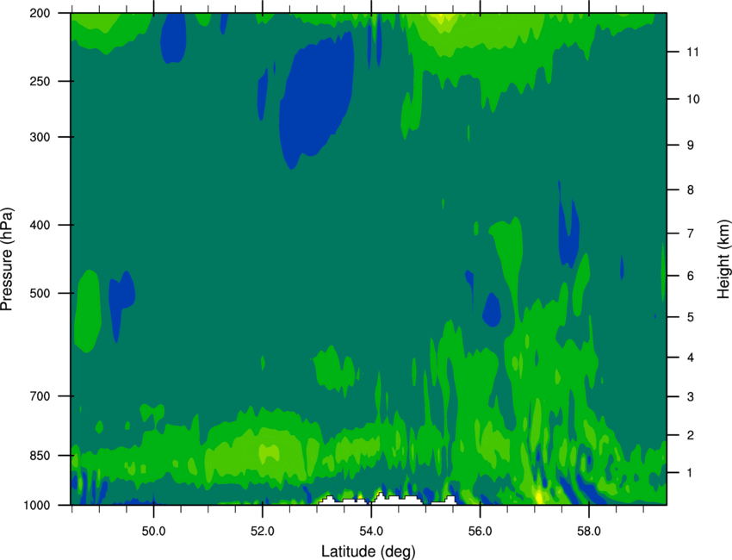Click the white terrain mask near latitude 54
732x560 pixels.
tap(371, 500)
